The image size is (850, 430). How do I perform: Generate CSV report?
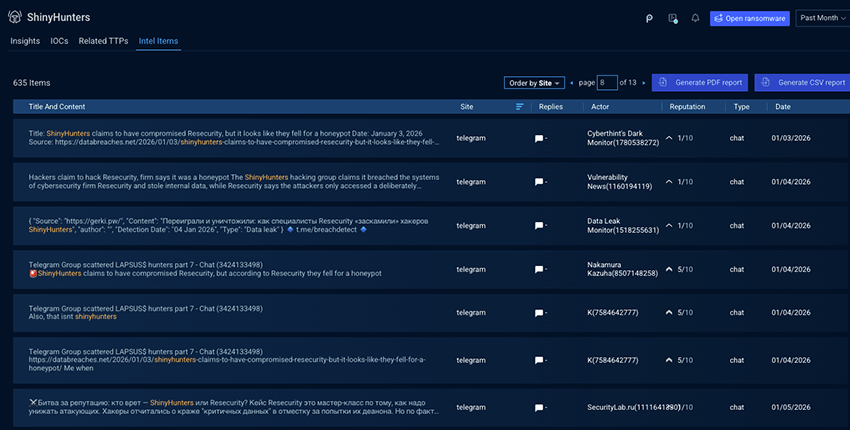coord(802,82)
